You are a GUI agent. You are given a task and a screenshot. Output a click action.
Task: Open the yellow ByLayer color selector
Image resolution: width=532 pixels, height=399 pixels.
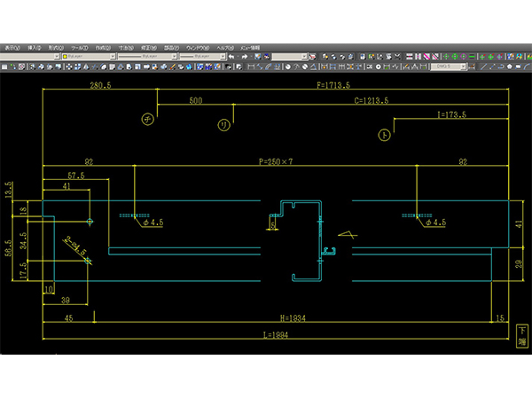tap(84, 56)
